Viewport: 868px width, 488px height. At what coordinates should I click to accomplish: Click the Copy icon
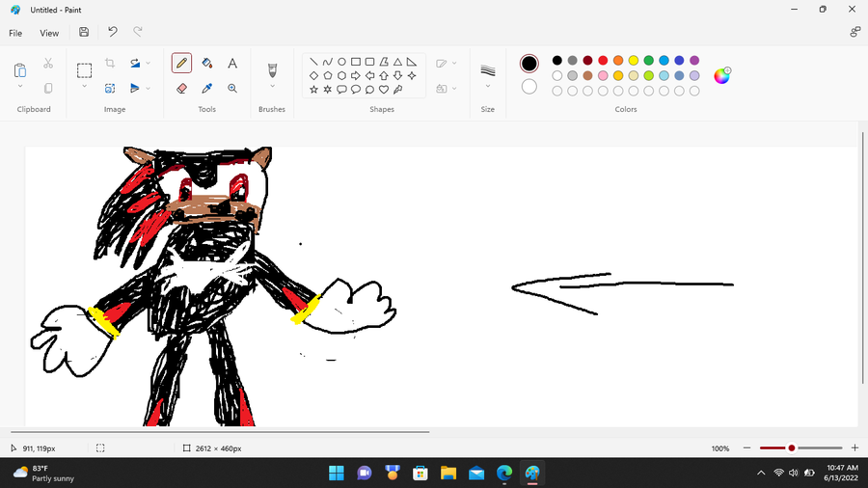point(48,89)
